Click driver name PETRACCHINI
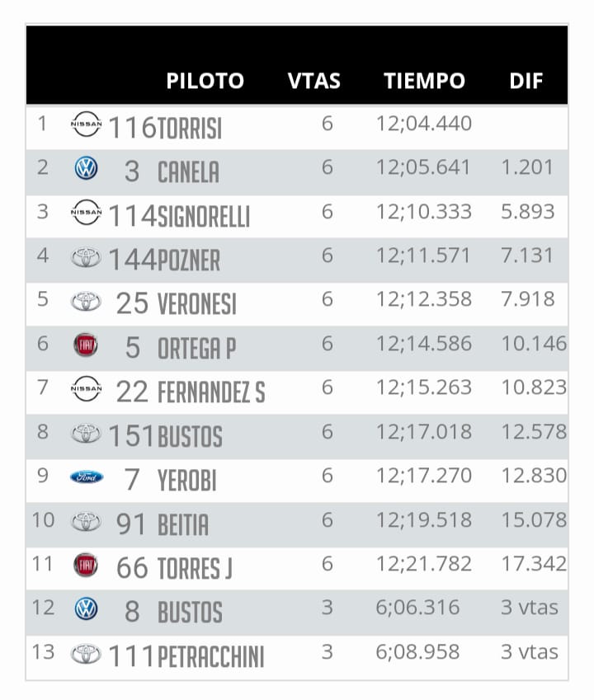The width and height of the screenshot is (594, 700). tap(211, 657)
